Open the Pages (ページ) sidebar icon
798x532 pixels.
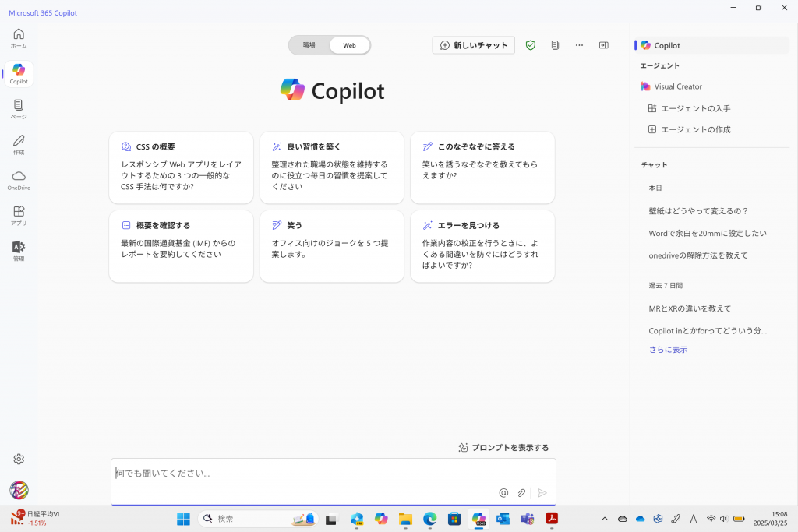point(19,109)
